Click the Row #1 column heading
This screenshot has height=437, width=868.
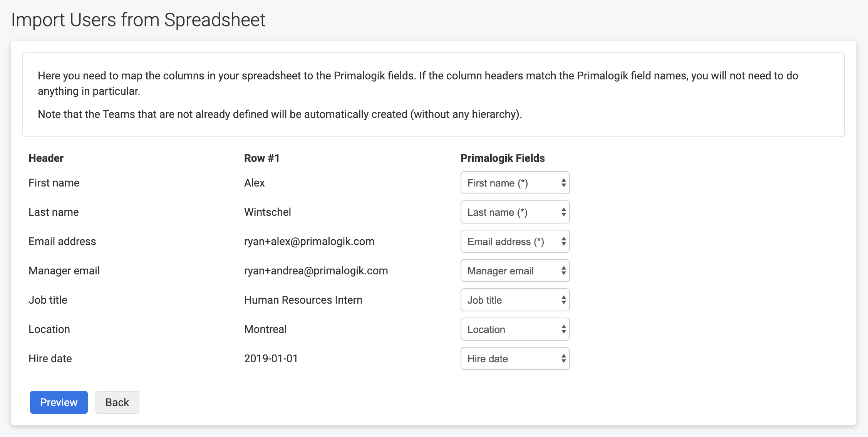point(262,158)
